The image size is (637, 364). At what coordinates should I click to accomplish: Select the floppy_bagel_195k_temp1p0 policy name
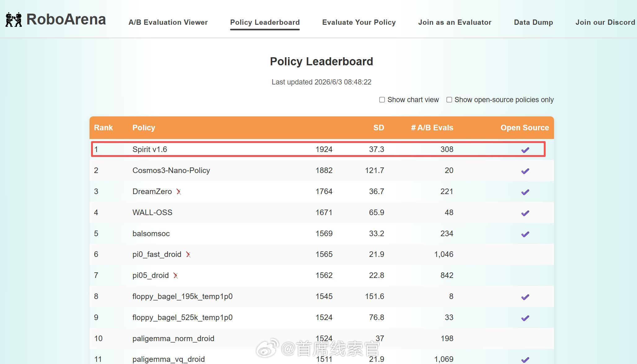pos(182,296)
